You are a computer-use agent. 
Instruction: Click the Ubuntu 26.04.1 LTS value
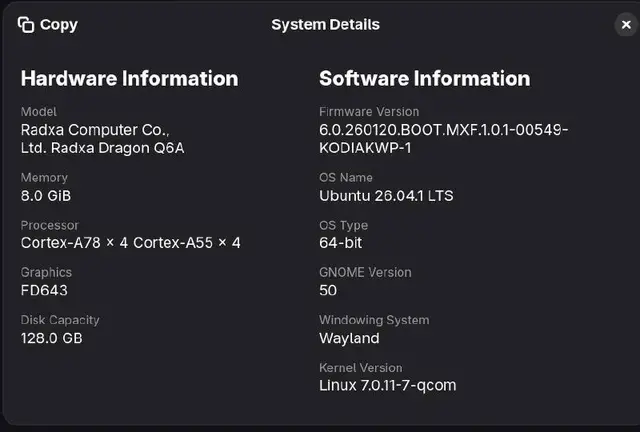[386, 196]
